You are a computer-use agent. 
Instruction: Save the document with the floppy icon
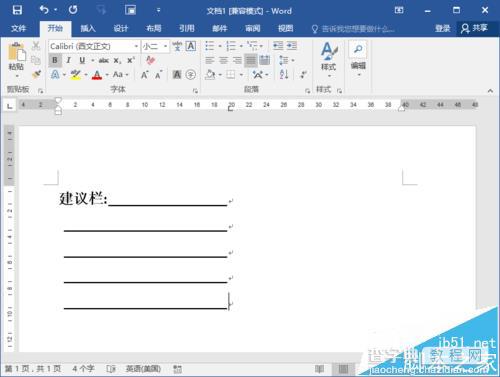click(x=17, y=10)
